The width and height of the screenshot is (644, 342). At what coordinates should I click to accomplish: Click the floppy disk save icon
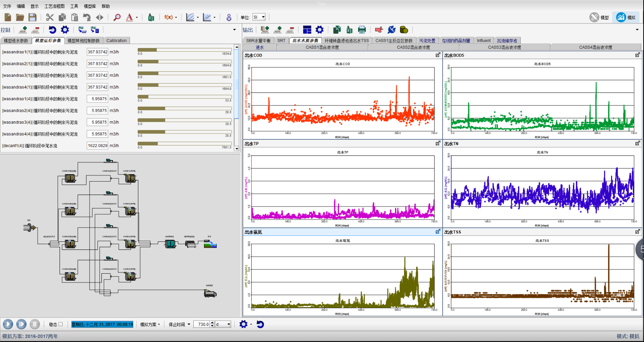click(32, 17)
